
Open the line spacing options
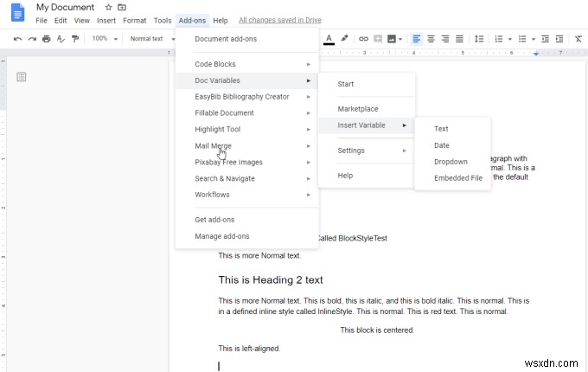(x=479, y=39)
